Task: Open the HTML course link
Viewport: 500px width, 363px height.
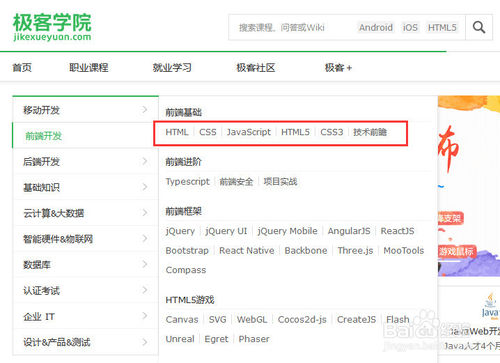Action: coord(177,132)
